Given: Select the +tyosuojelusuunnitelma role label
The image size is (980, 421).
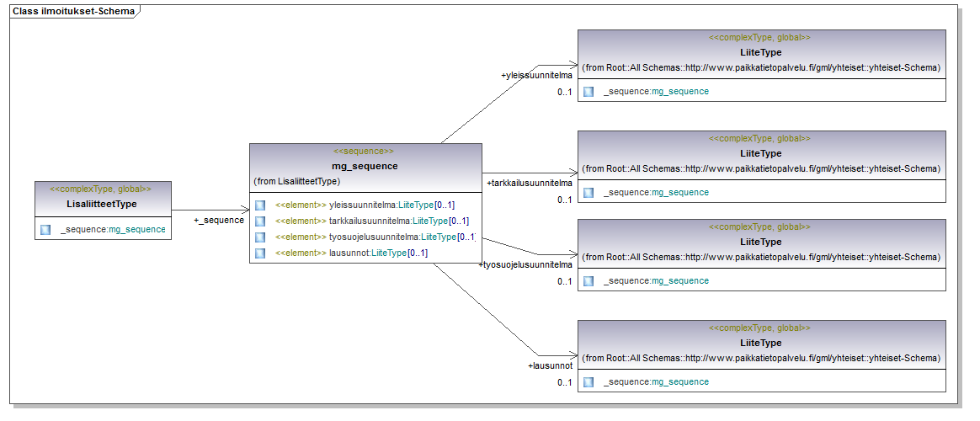Looking at the screenshot, I should (525, 265).
